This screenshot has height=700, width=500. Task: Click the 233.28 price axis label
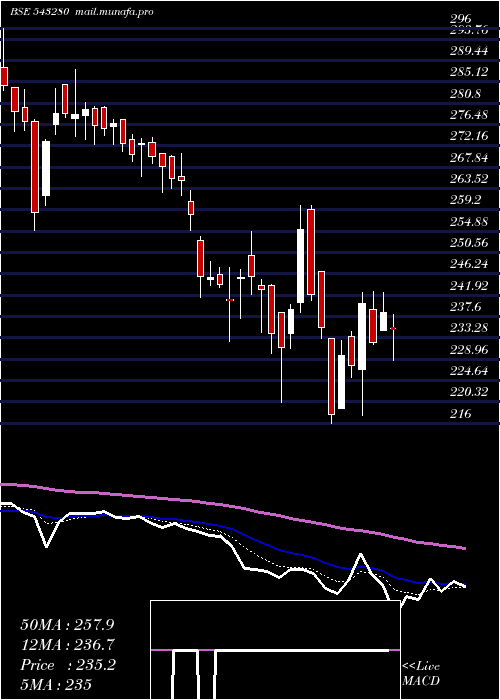click(469, 328)
